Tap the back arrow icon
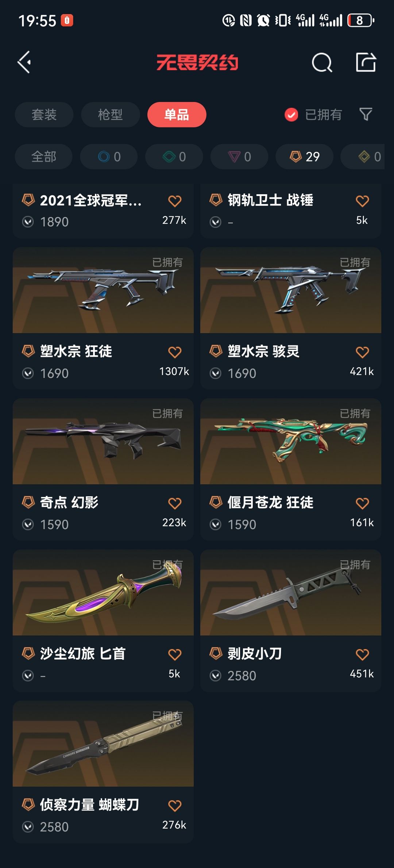The image size is (394, 868). click(24, 62)
